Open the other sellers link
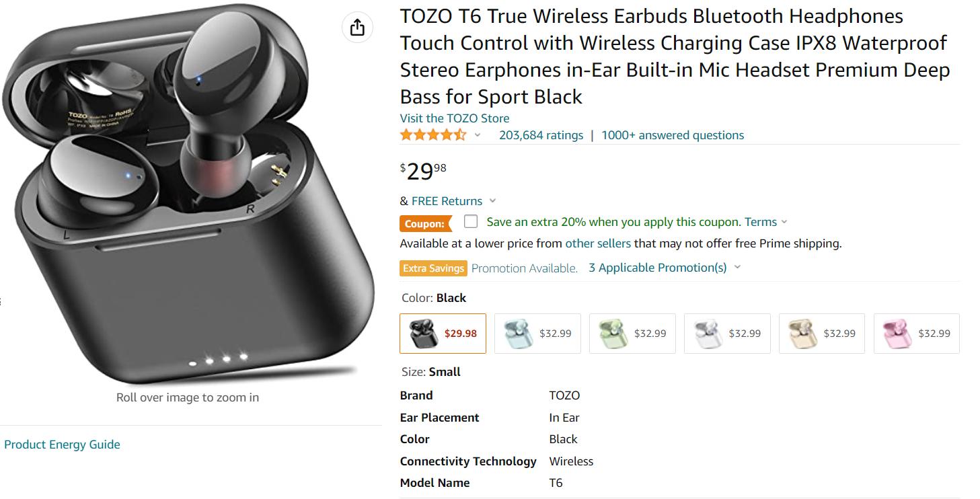Viewport: 980px width, 499px height. [598, 243]
